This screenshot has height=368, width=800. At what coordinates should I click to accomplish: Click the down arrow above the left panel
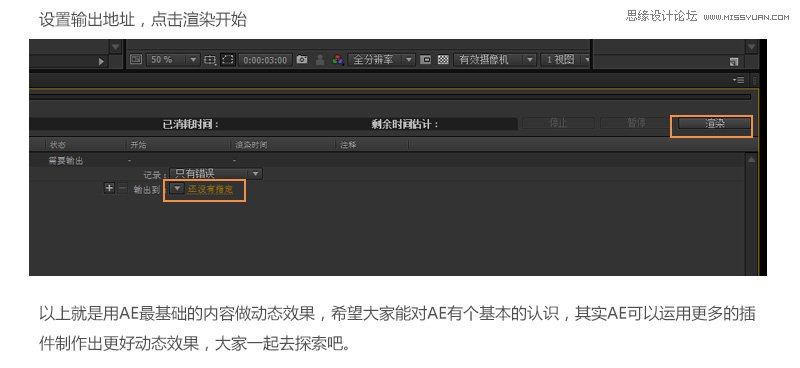[x=116, y=46]
